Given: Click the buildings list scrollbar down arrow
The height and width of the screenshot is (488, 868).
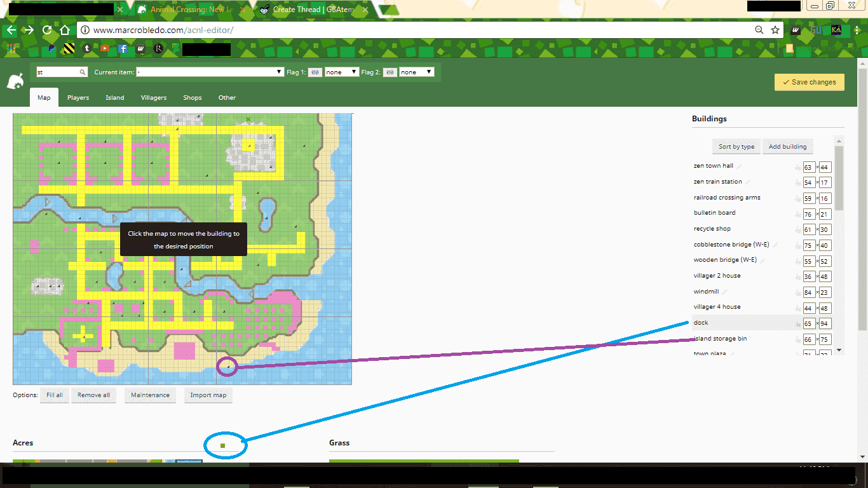Looking at the screenshot, I should click(x=839, y=349).
